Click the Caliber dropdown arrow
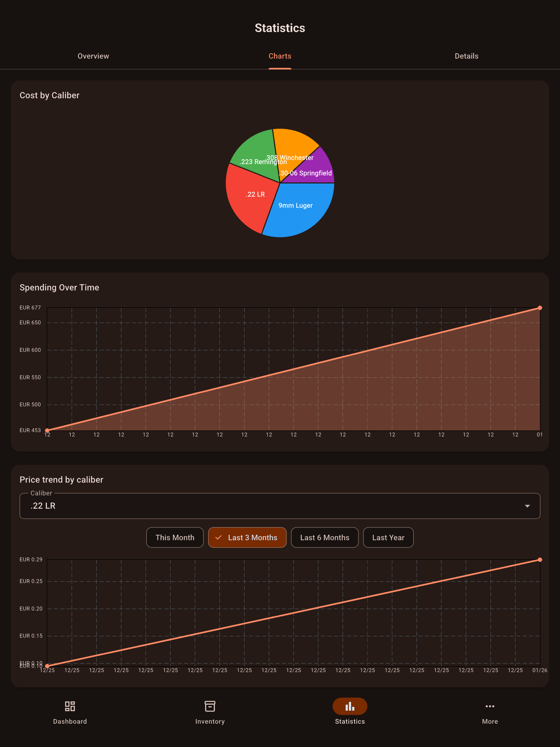Viewport: 560px width, 747px height. 527,506
